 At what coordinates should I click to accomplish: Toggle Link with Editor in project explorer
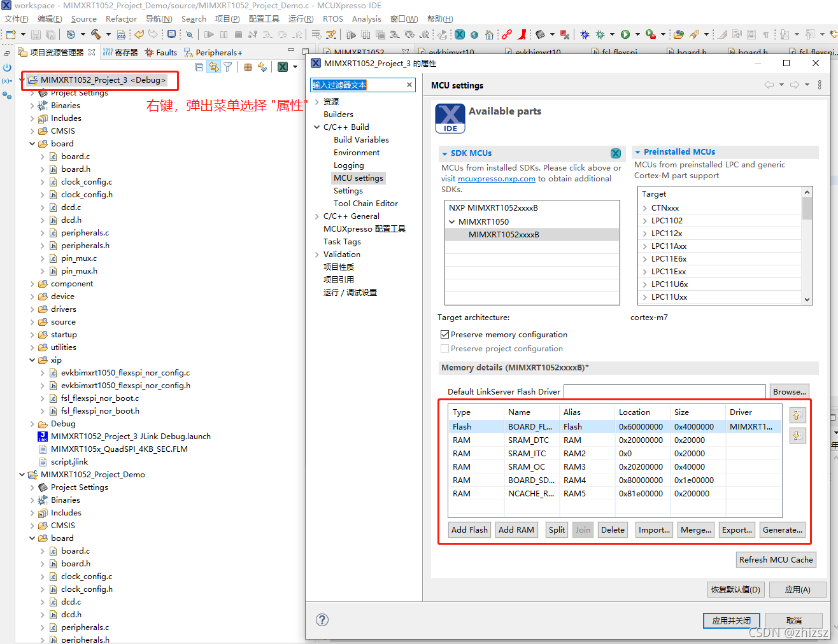(x=214, y=67)
